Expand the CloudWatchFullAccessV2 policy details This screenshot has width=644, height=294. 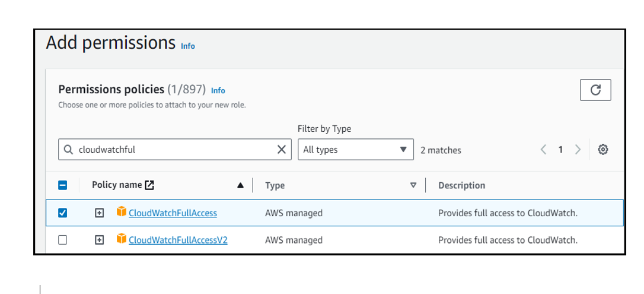100,240
